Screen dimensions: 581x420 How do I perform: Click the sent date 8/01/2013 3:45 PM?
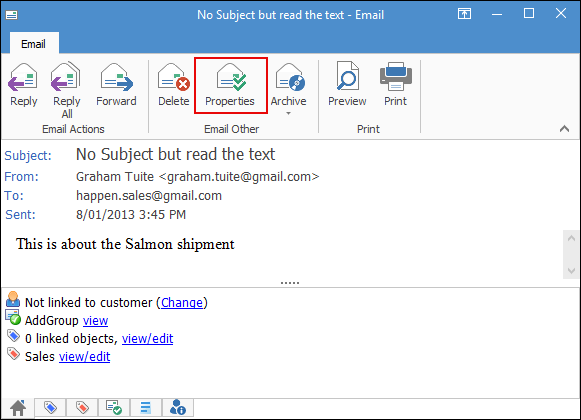tap(131, 215)
